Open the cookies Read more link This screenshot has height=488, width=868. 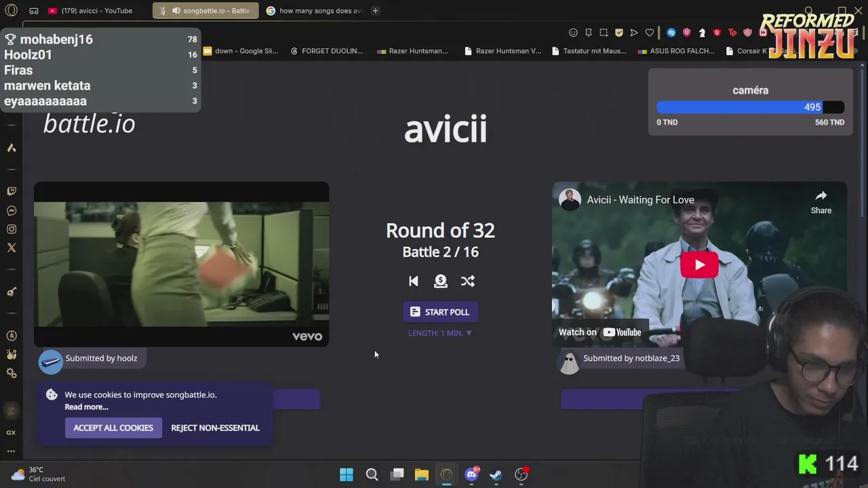pyautogui.click(x=86, y=407)
